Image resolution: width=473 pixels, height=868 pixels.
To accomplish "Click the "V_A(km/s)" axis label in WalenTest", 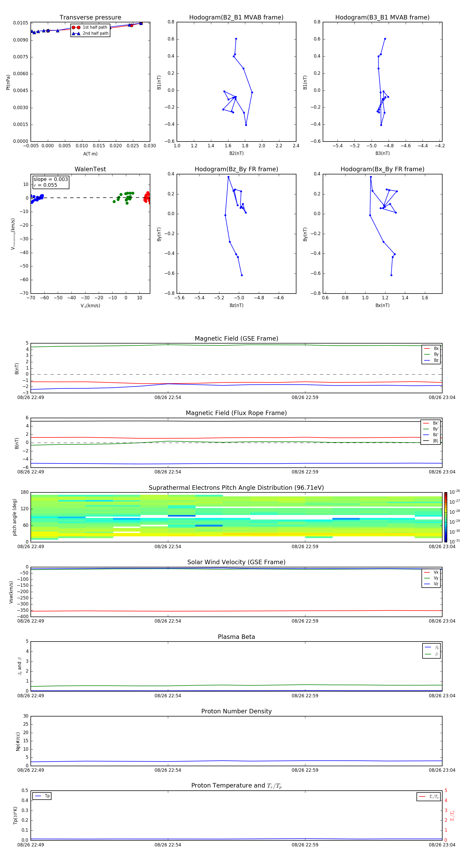I will tap(90, 306).
